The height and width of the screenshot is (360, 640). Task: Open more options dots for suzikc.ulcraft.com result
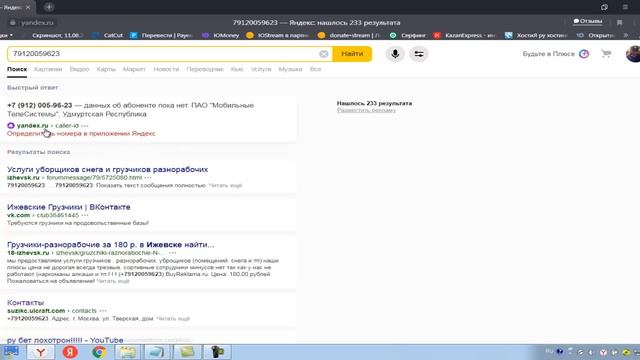coord(102,311)
